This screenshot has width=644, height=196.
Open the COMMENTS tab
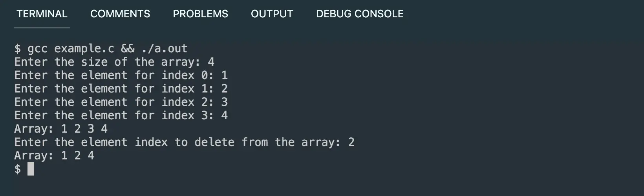[x=120, y=14]
